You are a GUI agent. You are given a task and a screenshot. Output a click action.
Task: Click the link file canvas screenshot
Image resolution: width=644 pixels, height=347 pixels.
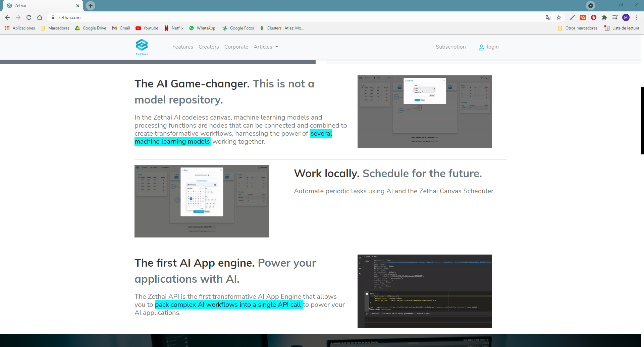coord(425,112)
